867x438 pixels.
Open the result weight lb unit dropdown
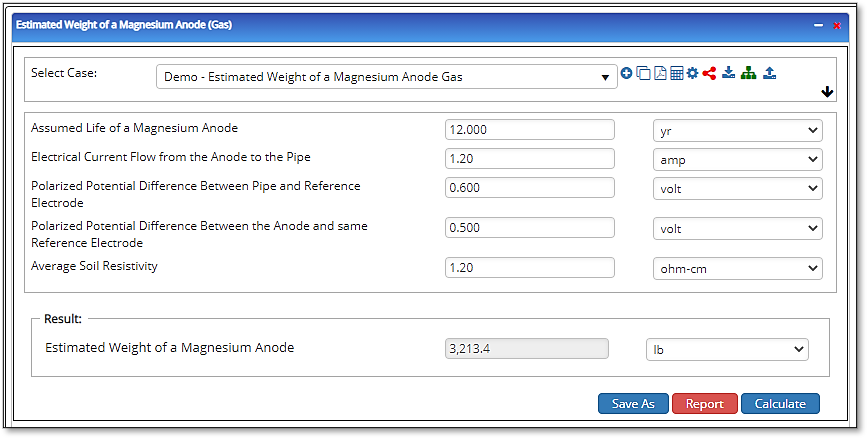[x=727, y=349]
